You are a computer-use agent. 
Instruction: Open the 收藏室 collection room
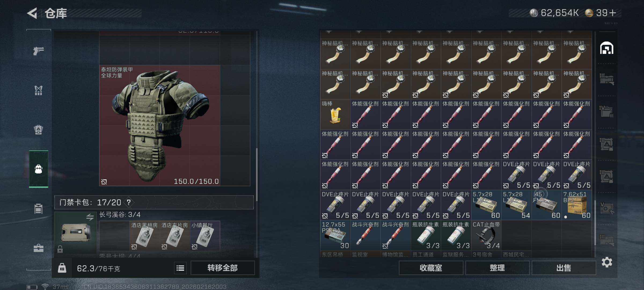(x=431, y=268)
